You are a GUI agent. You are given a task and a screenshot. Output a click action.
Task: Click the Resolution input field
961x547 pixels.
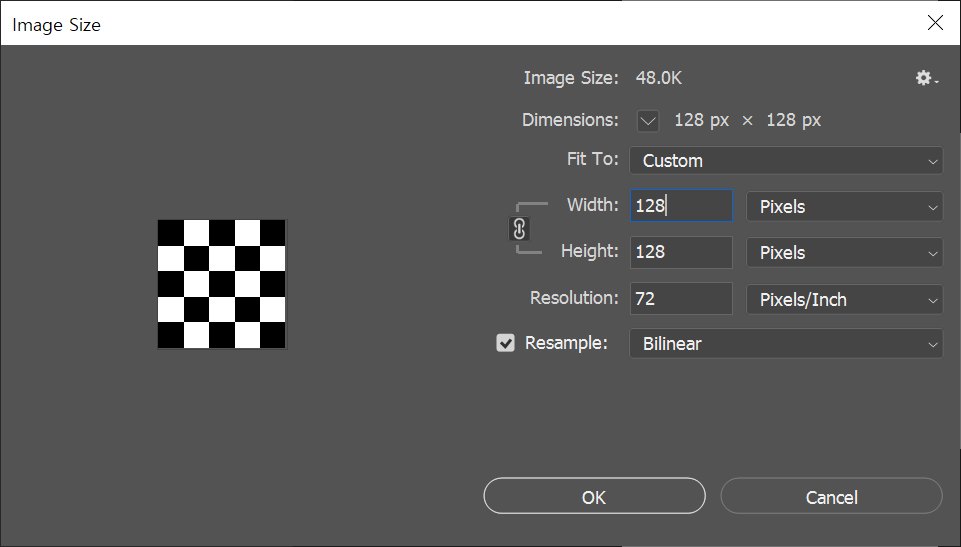pyautogui.click(x=681, y=298)
